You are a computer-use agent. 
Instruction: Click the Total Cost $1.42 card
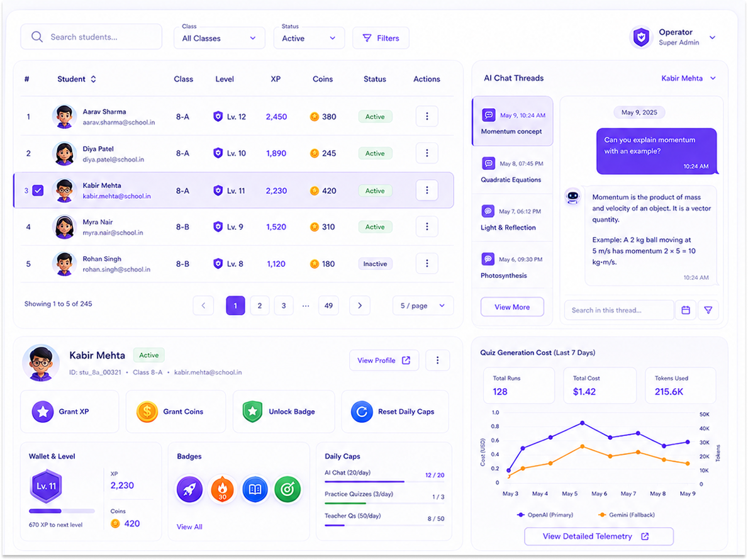[x=600, y=386]
